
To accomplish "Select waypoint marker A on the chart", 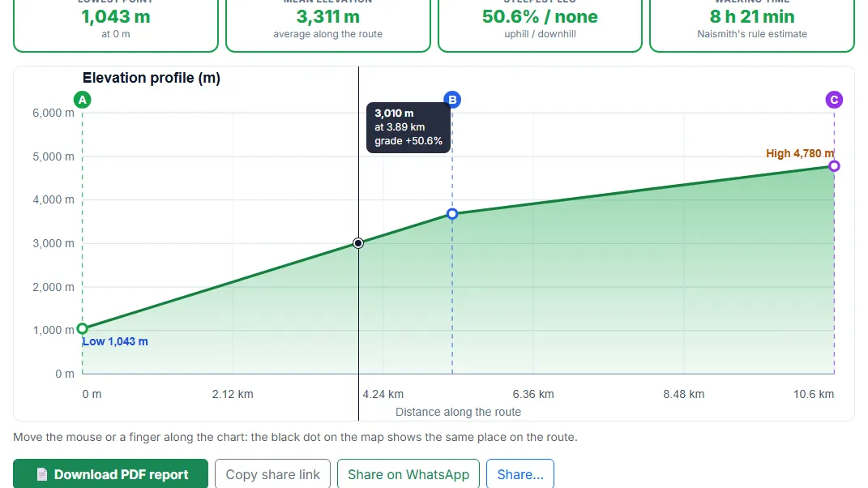I will (x=83, y=100).
